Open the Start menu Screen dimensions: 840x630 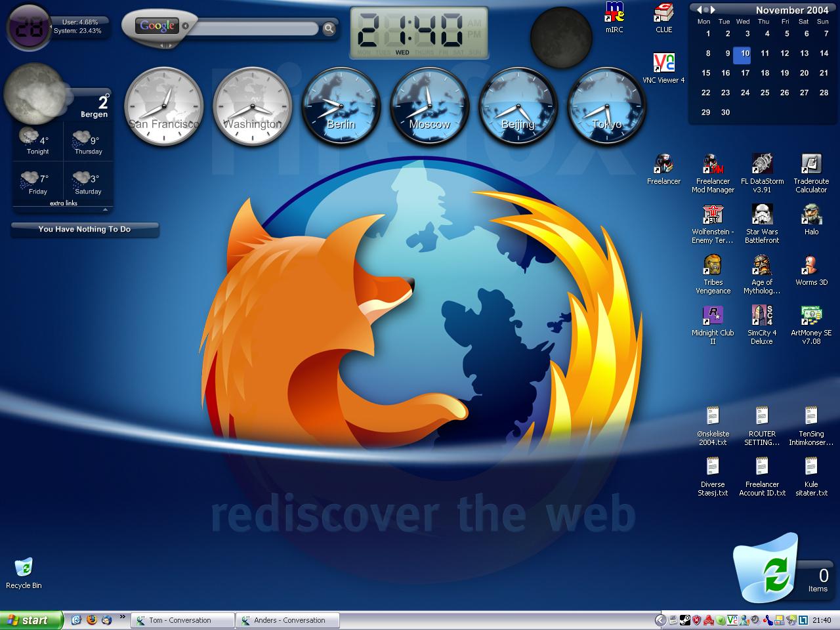pyautogui.click(x=31, y=620)
